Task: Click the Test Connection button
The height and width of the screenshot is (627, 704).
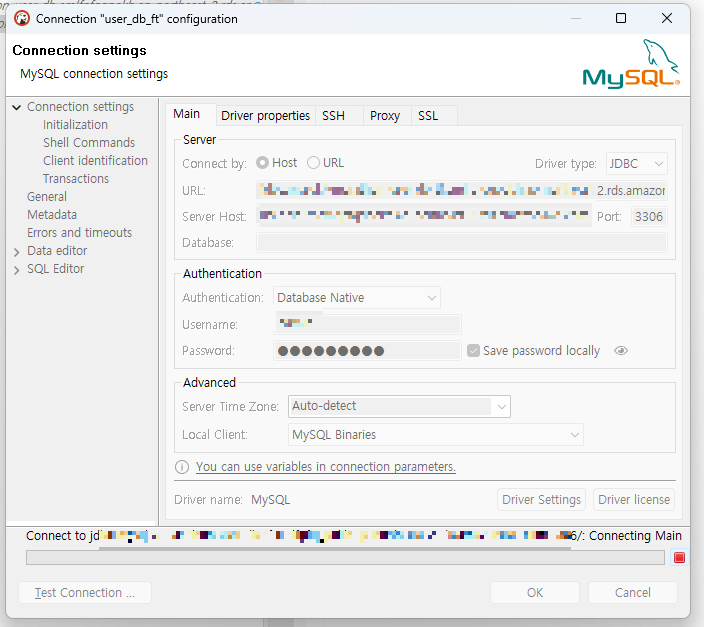Action: click(x=85, y=593)
